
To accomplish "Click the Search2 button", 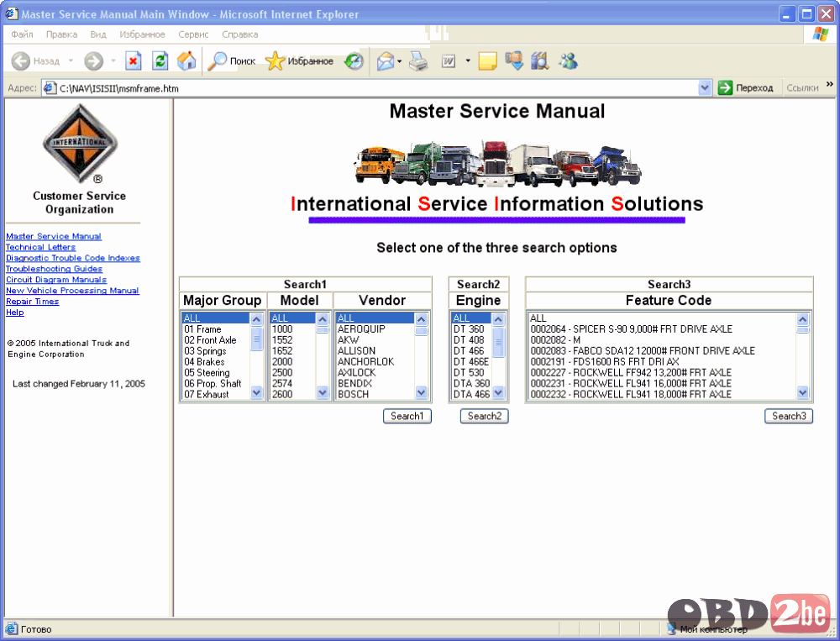I will [x=485, y=416].
